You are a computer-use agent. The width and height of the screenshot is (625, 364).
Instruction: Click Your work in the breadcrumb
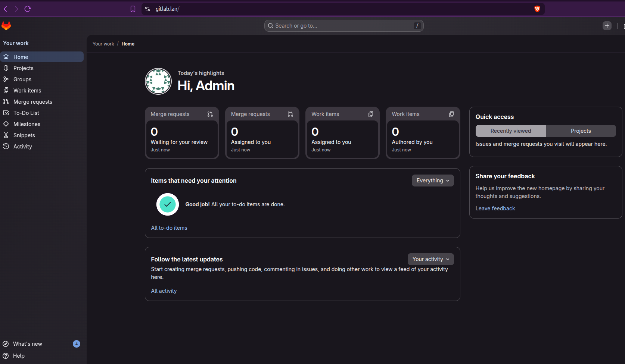(103, 44)
